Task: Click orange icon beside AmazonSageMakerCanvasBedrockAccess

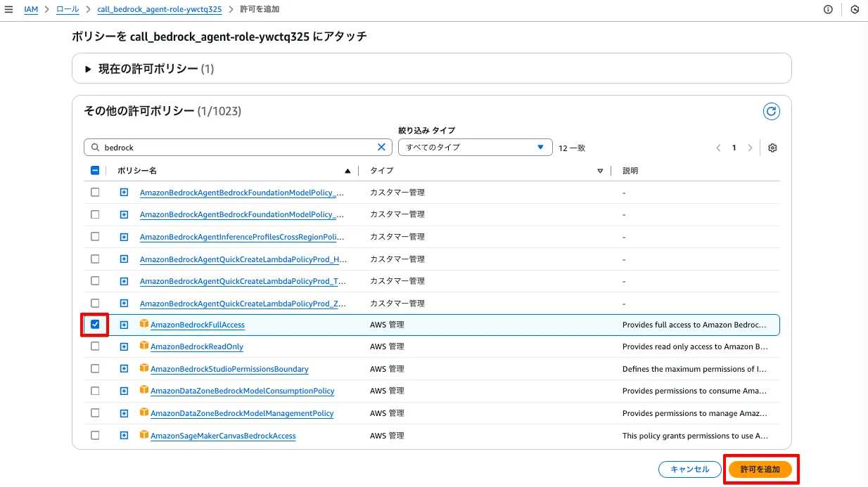Action: [144, 435]
